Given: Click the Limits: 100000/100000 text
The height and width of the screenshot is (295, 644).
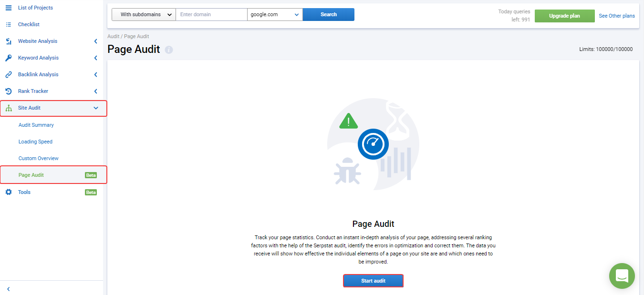Looking at the screenshot, I should [x=606, y=49].
